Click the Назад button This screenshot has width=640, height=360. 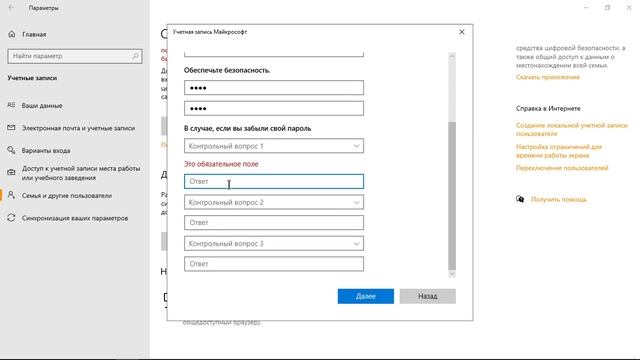428,296
